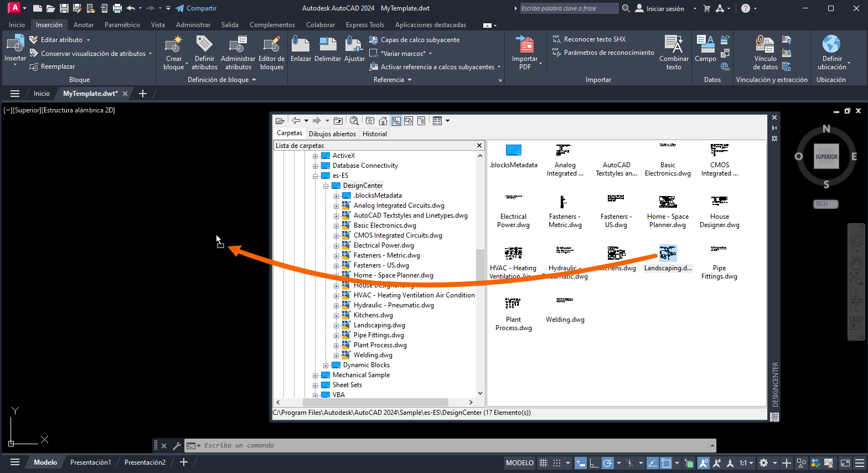Screen dimensions: 868x473
Task: Toggle the DesignCenter tree view button
Action: point(396,121)
